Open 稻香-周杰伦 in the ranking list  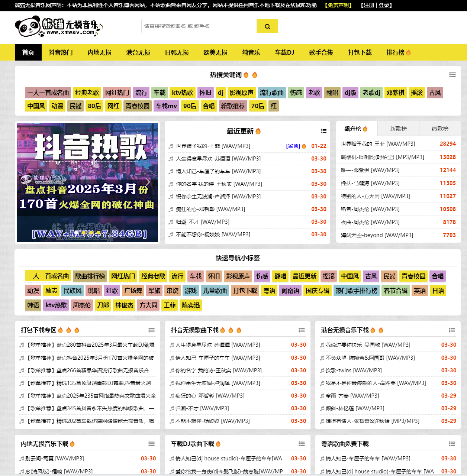tap(370, 209)
